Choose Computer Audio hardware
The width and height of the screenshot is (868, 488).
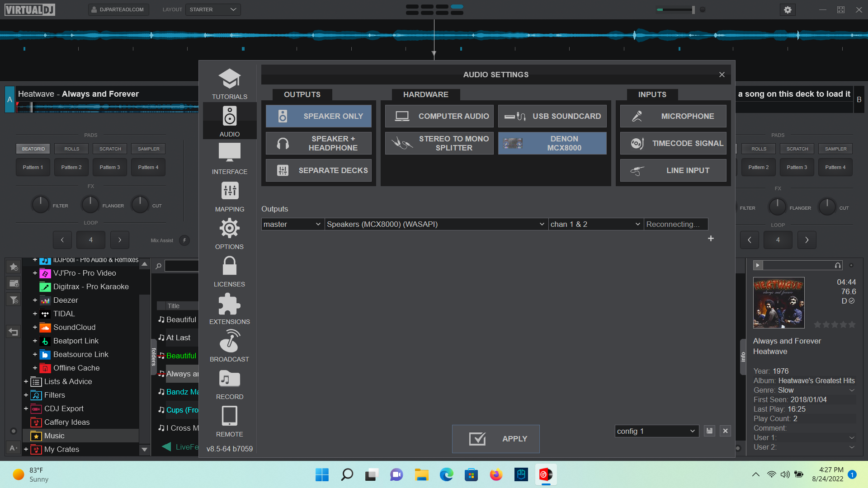pos(439,116)
